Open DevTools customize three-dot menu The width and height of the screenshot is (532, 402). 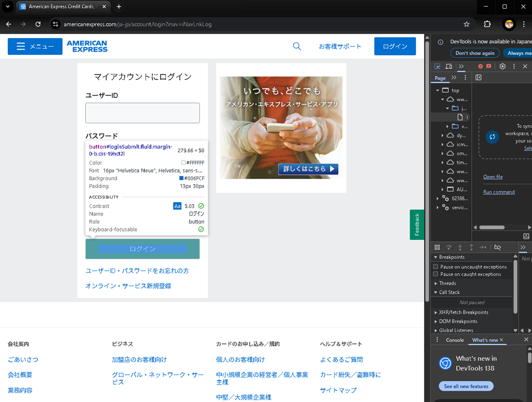pos(514,66)
